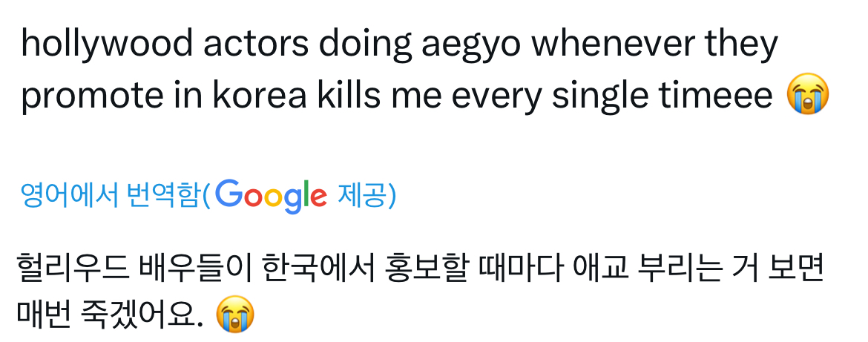
Task: Click the word "actors" in the tweet
Action: (256, 45)
